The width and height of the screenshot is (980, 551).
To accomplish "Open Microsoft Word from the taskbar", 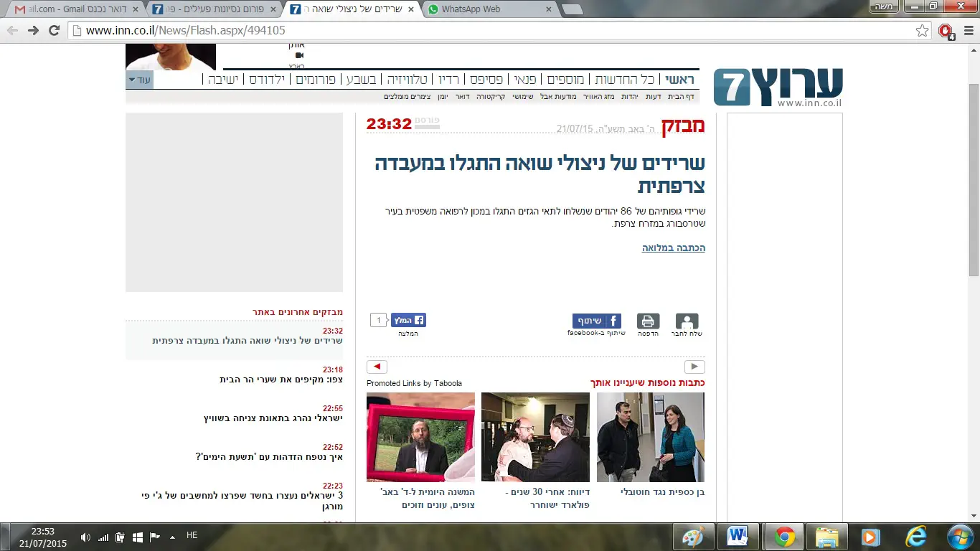I will click(x=737, y=537).
